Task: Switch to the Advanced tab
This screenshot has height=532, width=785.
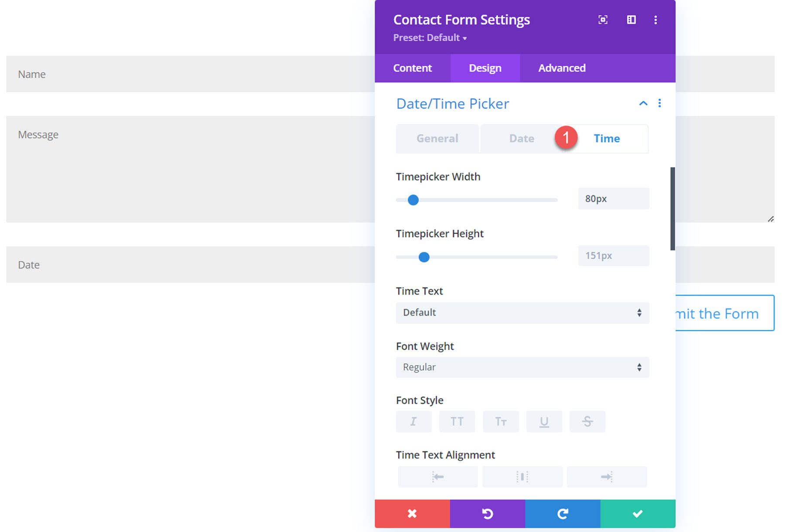Action: point(562,68)
